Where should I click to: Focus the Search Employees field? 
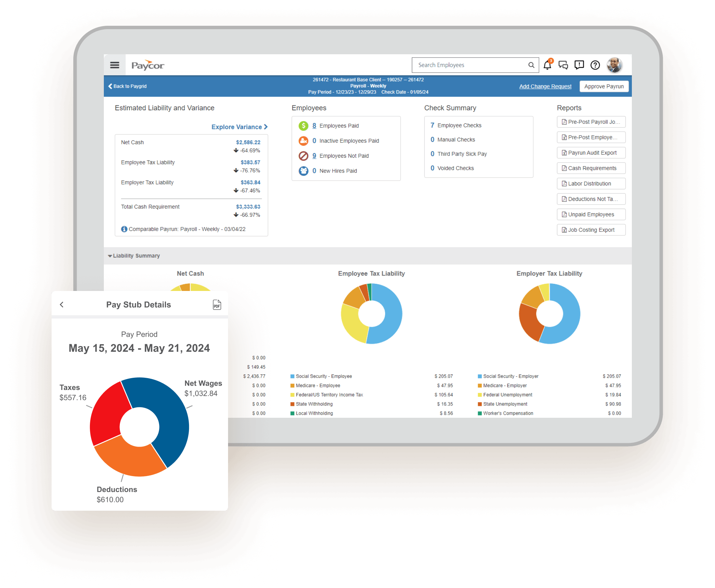point(475,65)
